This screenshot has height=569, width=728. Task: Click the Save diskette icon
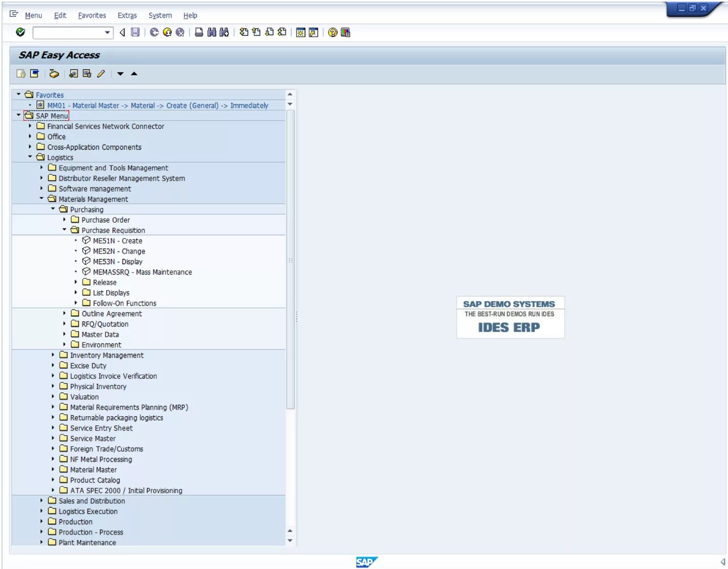click(135, 32)
